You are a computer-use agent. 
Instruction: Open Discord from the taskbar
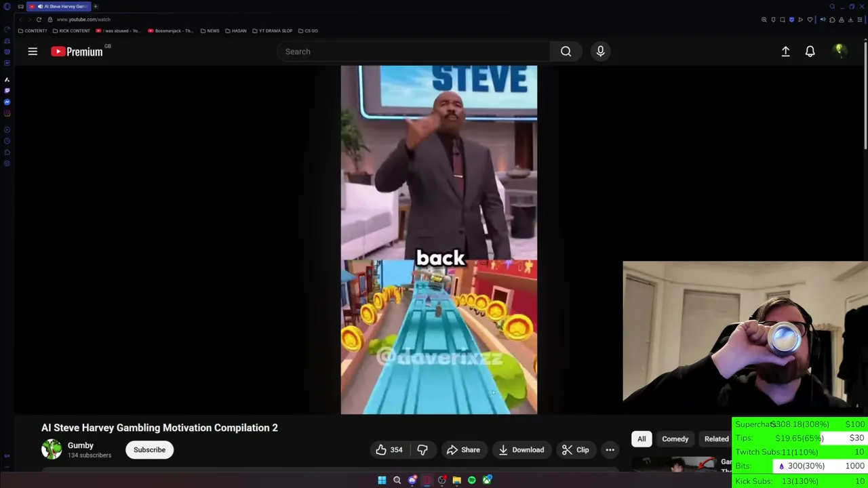(x=412, y=480)
